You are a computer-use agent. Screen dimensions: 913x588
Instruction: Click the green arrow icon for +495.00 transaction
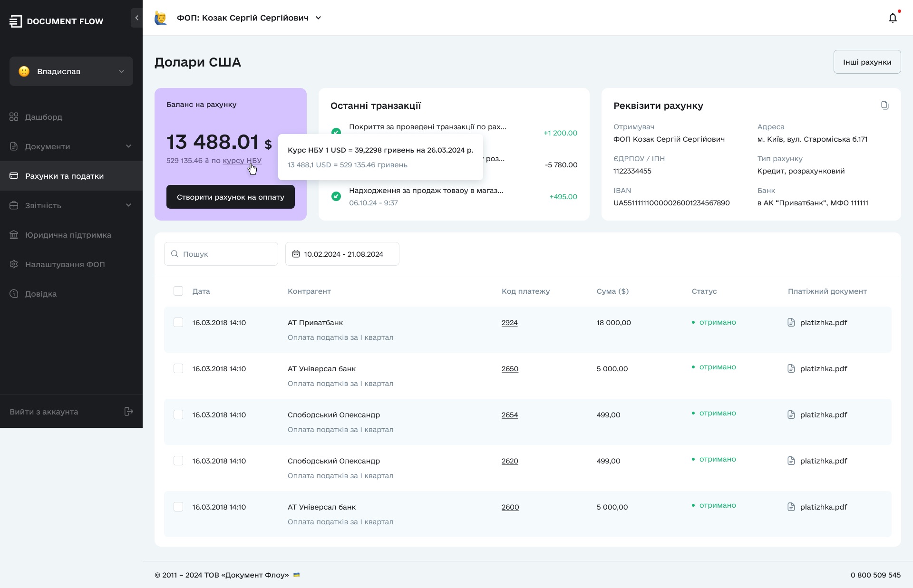pos(336,196)
